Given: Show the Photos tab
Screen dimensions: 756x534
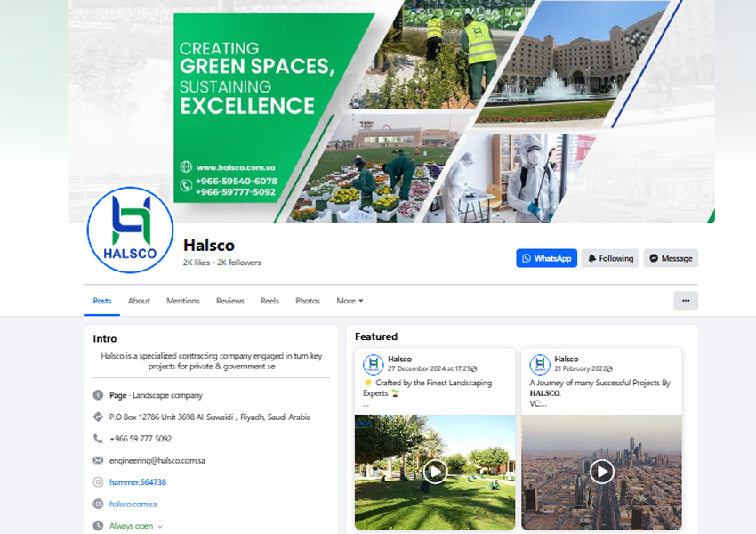Looking at the screenshot, I should click(308, 301).
